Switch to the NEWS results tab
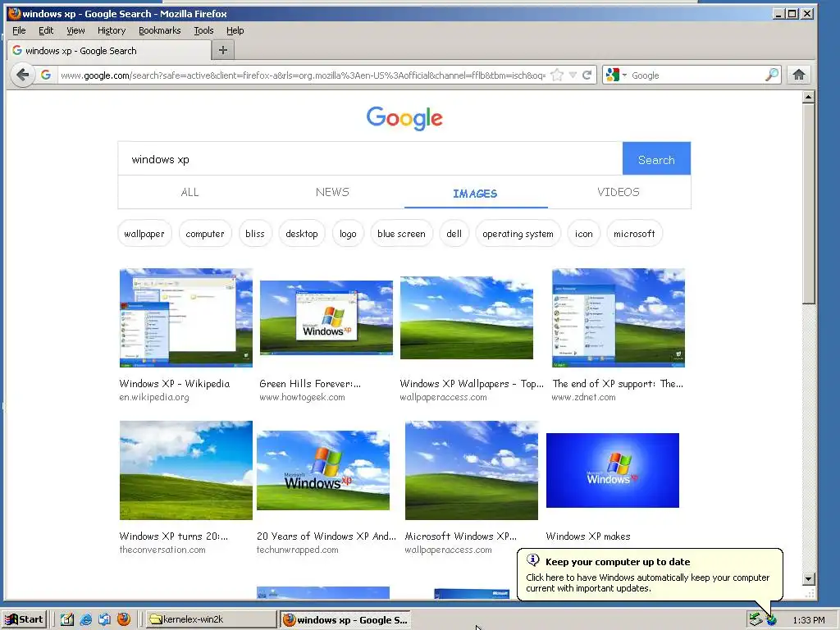The height and width of the screenshot is (630, 840). coord(332,192)
